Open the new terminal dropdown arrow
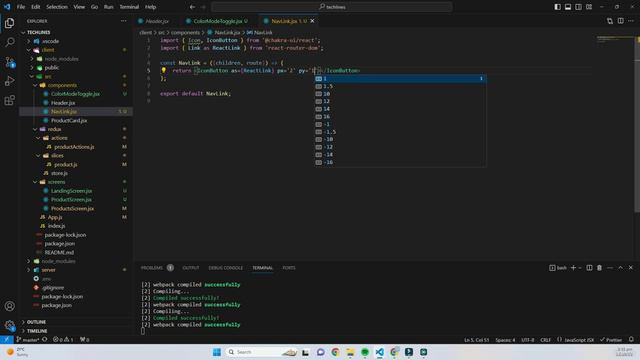 click(580, 268)
